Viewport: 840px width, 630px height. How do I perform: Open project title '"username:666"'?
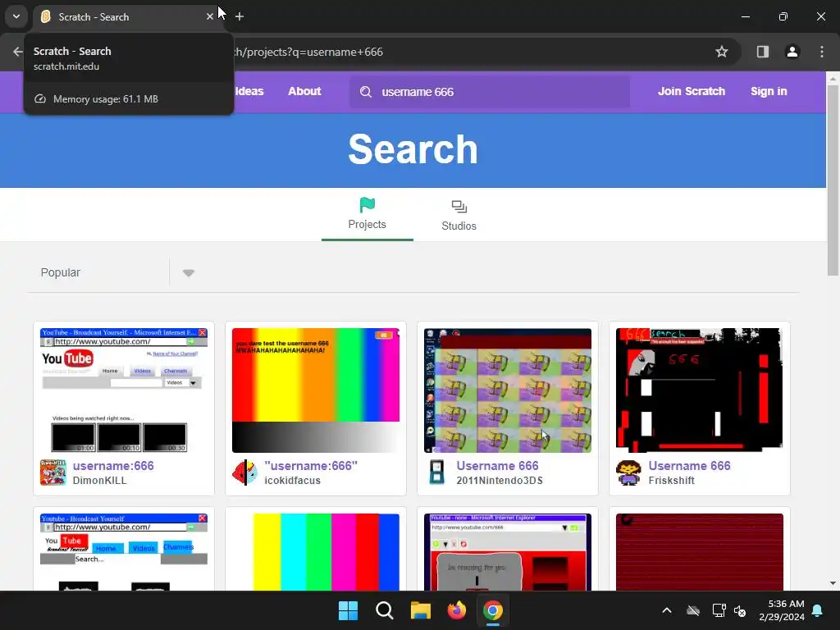[x=311, y=466]
